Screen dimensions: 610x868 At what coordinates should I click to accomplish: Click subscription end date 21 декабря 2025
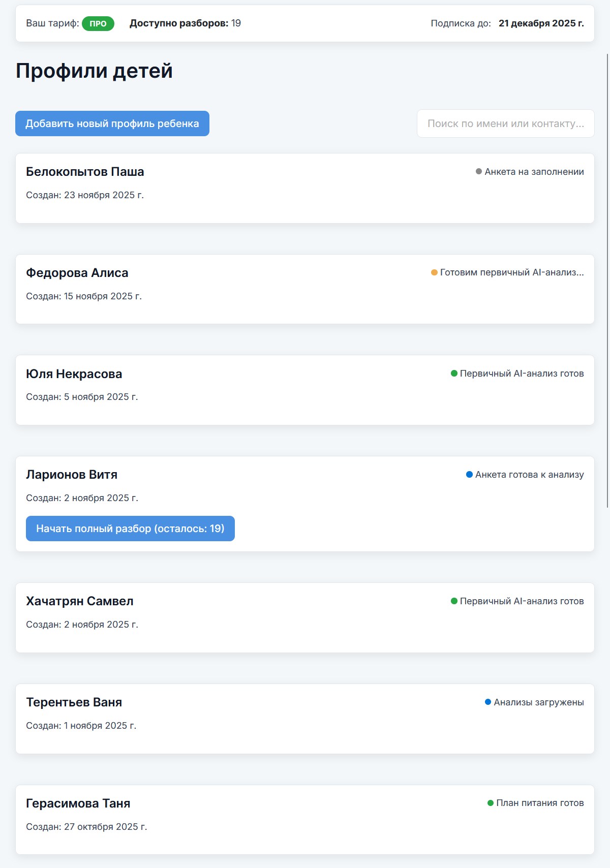(541, 23)
